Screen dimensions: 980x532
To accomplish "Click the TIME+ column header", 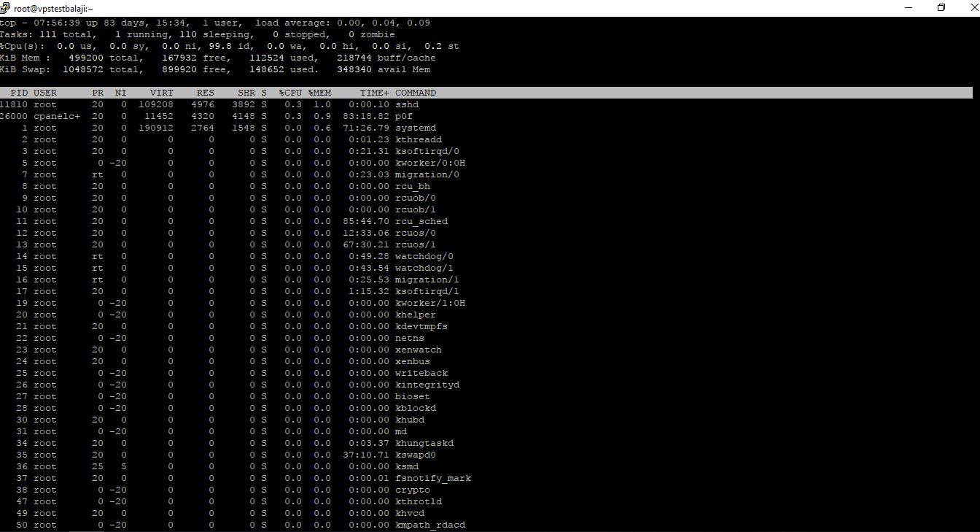I will pyautogui.click(x=375, y=93).
